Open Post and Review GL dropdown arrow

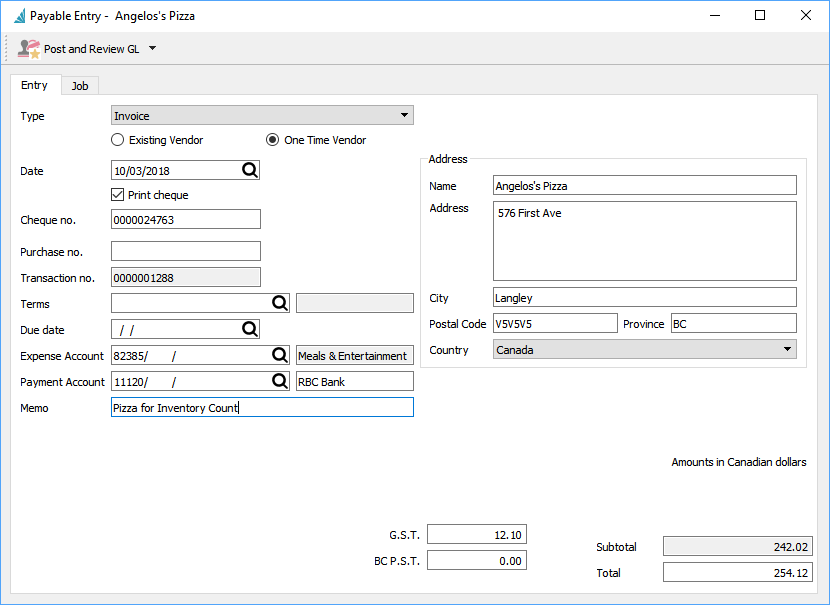coord(153,48)
